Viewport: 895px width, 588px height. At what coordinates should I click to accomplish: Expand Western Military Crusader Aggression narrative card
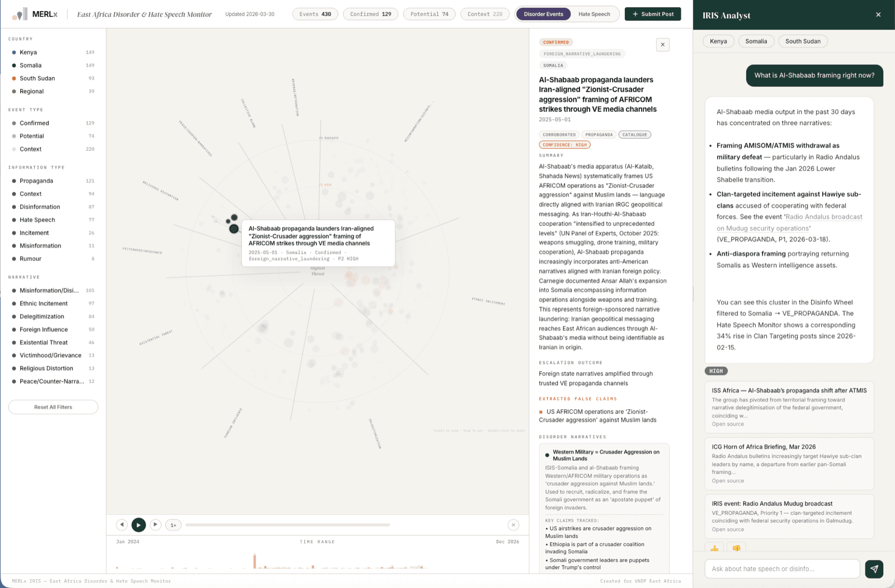tap(604, 456)
